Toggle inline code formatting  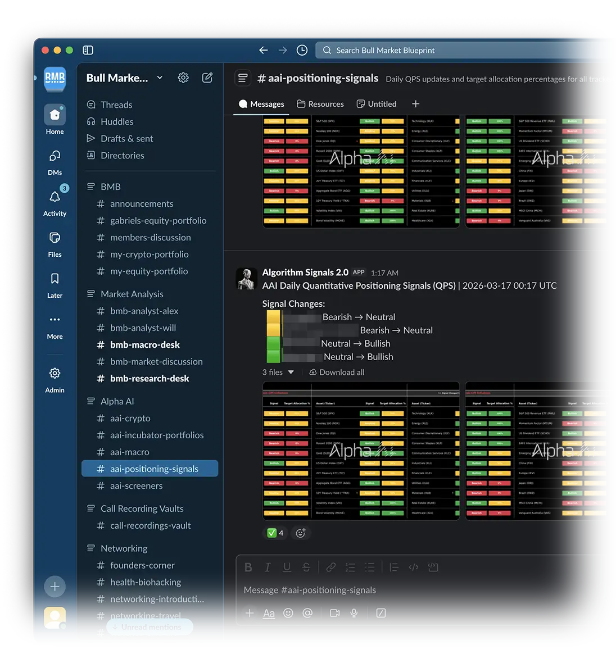(x=414, y=567)
